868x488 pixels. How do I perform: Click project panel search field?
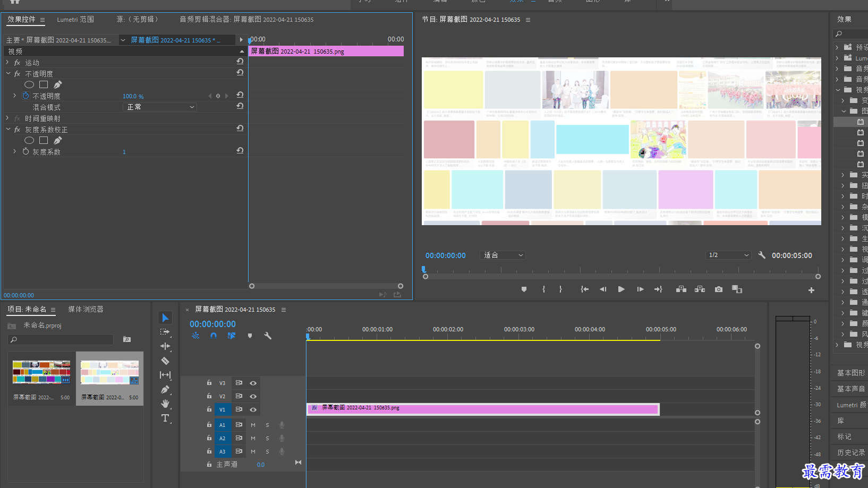click(61, 339)
